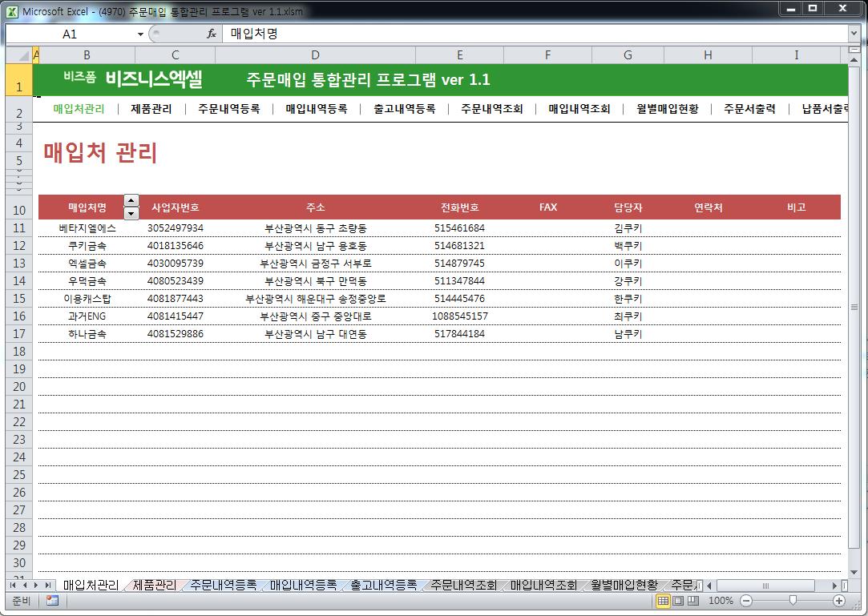Open the 주문내역조회 navigation link
Viewport: 868px width, 616px height.
coord(491,108)
